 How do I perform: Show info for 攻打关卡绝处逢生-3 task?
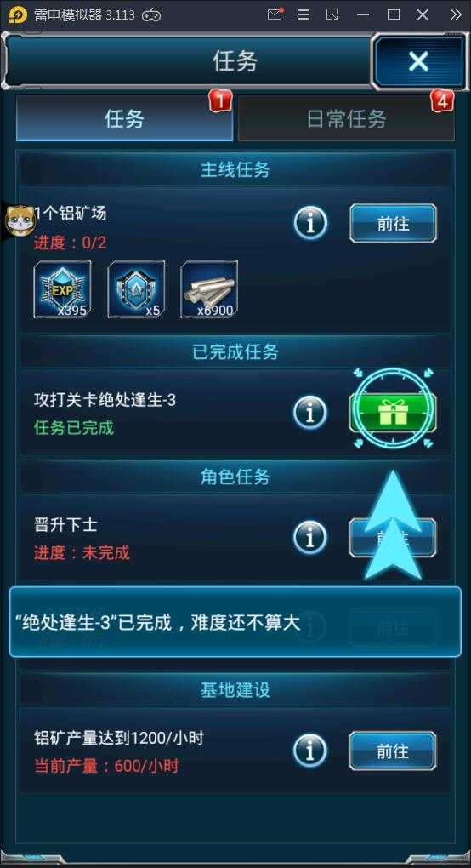pyautogui.click(x=310, y=413)
